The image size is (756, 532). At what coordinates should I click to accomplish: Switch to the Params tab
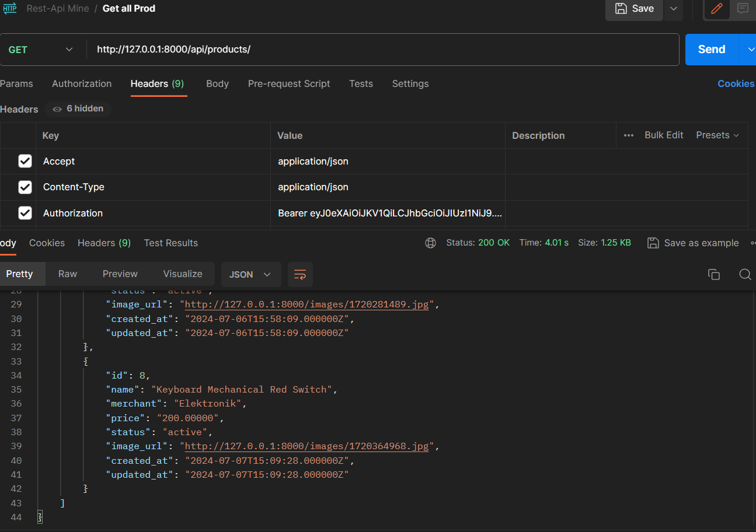16,84
